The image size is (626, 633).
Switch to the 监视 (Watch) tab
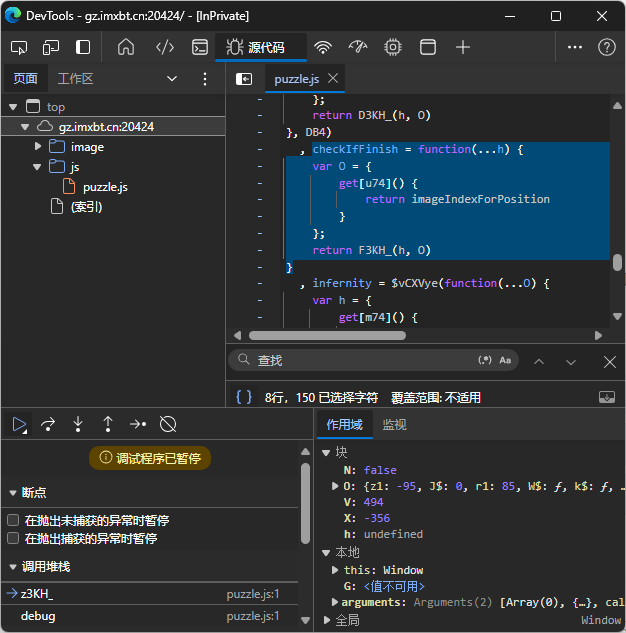coord(394,424)
